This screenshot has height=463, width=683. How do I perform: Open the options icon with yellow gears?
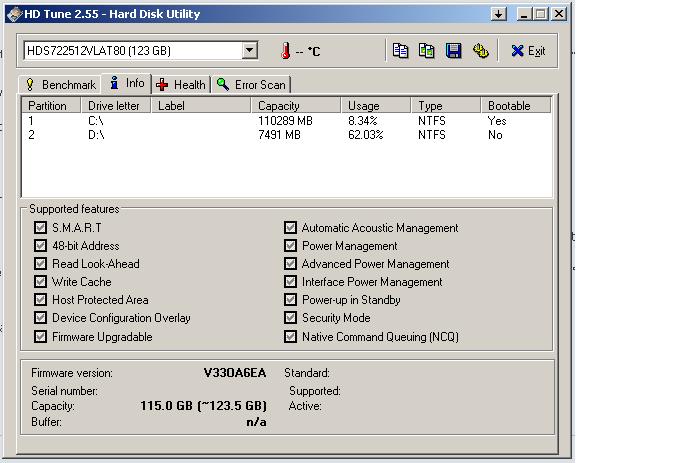click(480, 51)
